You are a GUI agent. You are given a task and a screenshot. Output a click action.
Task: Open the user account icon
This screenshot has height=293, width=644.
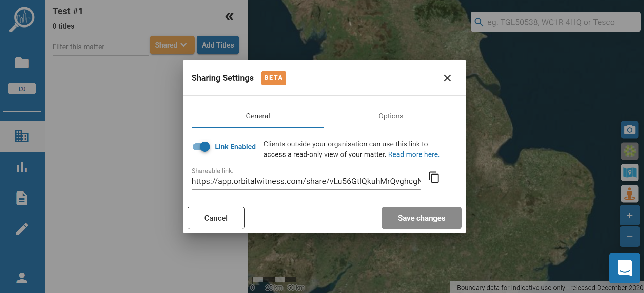(22, 278)
